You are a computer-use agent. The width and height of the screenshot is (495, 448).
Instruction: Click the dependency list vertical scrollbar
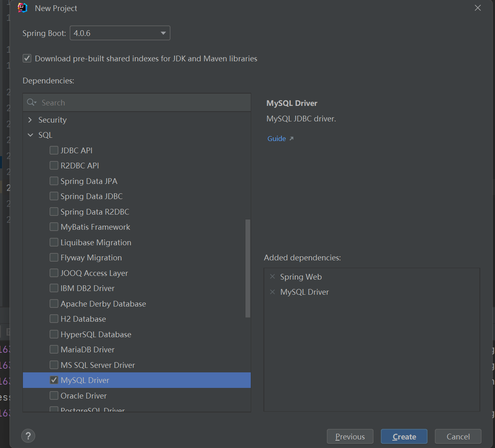248,269
